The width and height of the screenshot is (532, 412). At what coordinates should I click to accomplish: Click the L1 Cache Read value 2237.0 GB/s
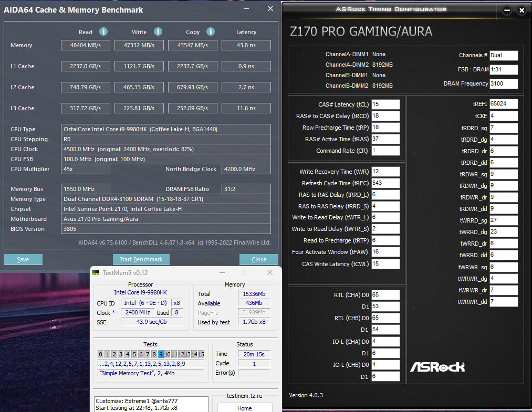point(86,66)
